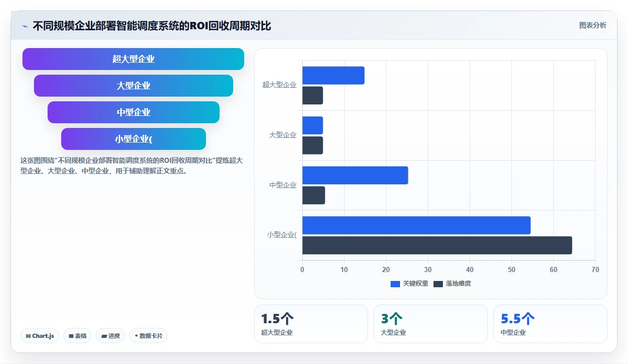
Task: Click the 小型企业( y-axis label
Action: [282, 235]
